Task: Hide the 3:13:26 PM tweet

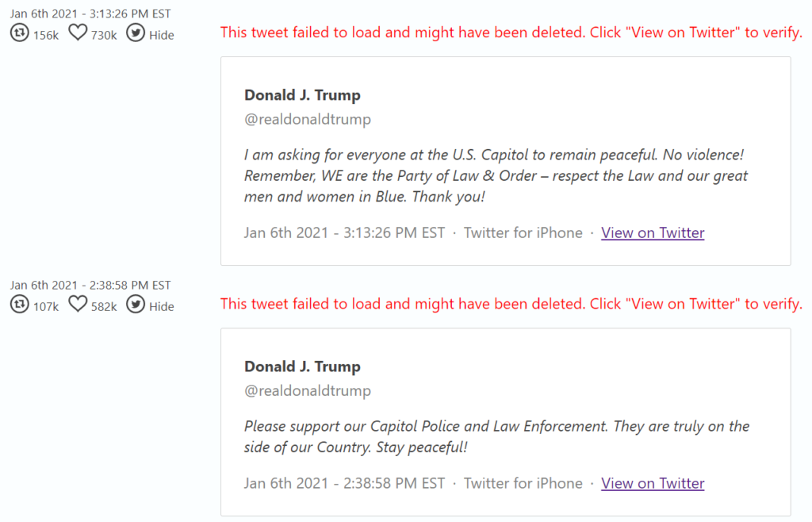Action: click(x=161, y=35)
